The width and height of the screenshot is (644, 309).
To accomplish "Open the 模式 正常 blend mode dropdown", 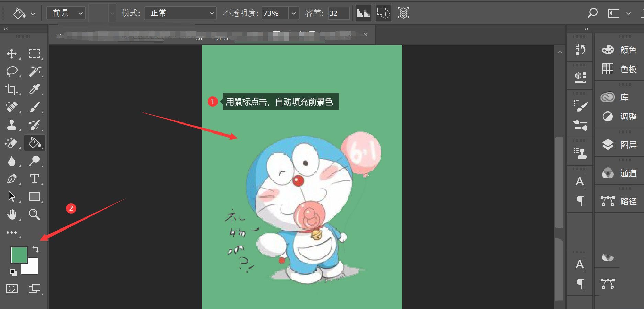I will 180,13.
